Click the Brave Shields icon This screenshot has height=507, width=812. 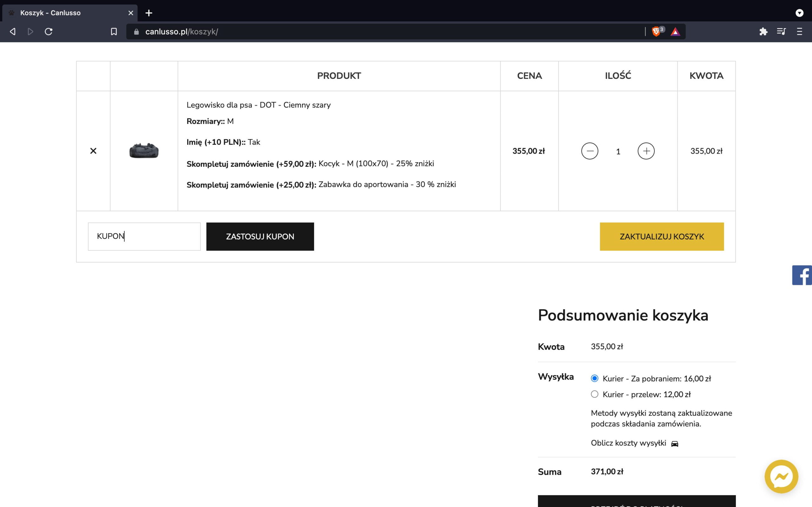pyautogui.click(x=656, y=31)
